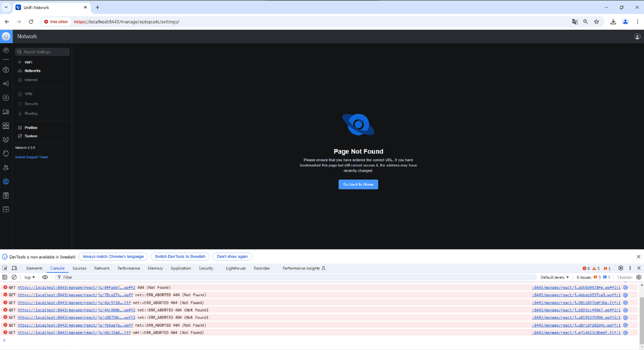Open the System Log clipboard icon
Image resolution: width=644 pixels, height=350 pixels.
6,195
